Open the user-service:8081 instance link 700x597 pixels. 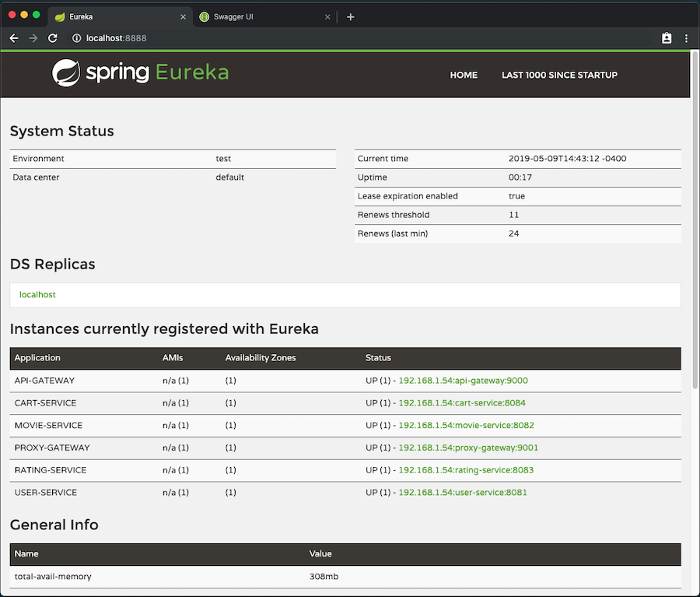point(463,493)
